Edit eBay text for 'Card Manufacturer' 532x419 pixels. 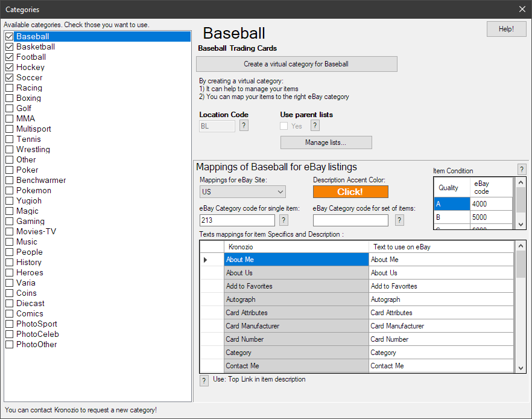coord(441,326)
